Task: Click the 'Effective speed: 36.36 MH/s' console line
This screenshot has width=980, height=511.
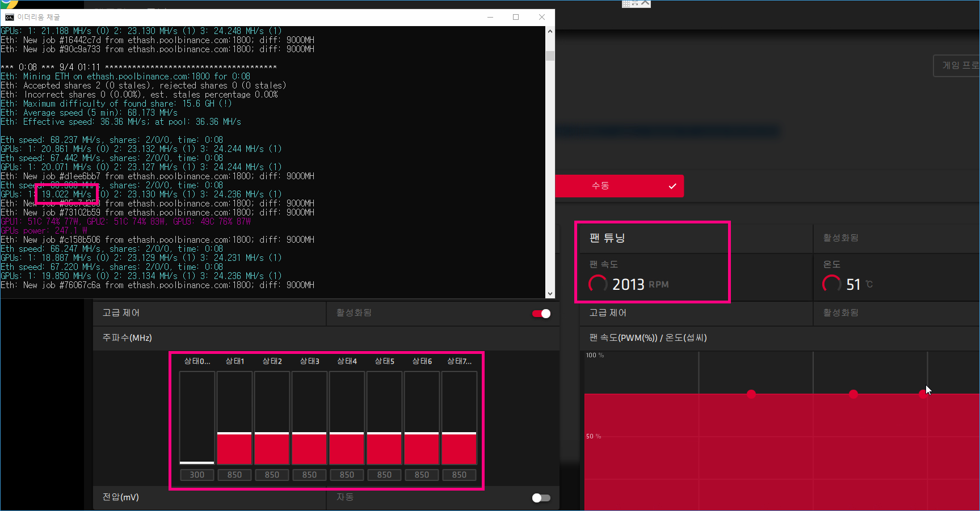Action: coord(121,122)
